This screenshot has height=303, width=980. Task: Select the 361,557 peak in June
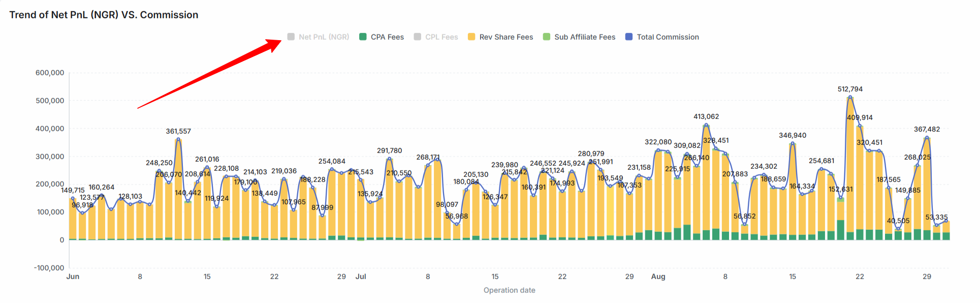[x=178, y=139]
